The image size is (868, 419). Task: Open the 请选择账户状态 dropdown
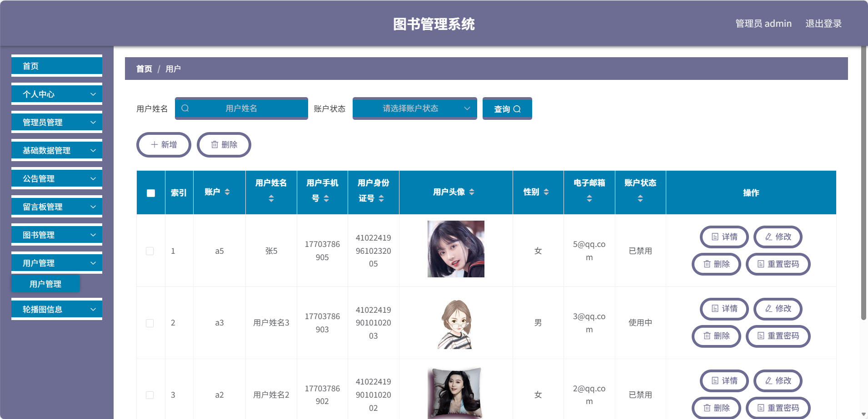pyautogui.click(x=415, y=108)
